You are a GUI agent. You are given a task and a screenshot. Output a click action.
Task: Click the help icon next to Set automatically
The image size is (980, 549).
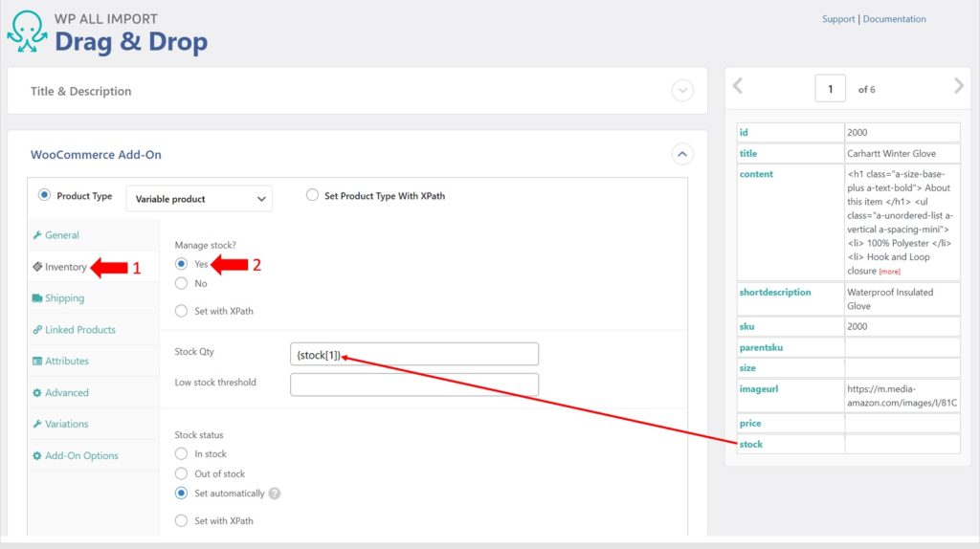275,494
